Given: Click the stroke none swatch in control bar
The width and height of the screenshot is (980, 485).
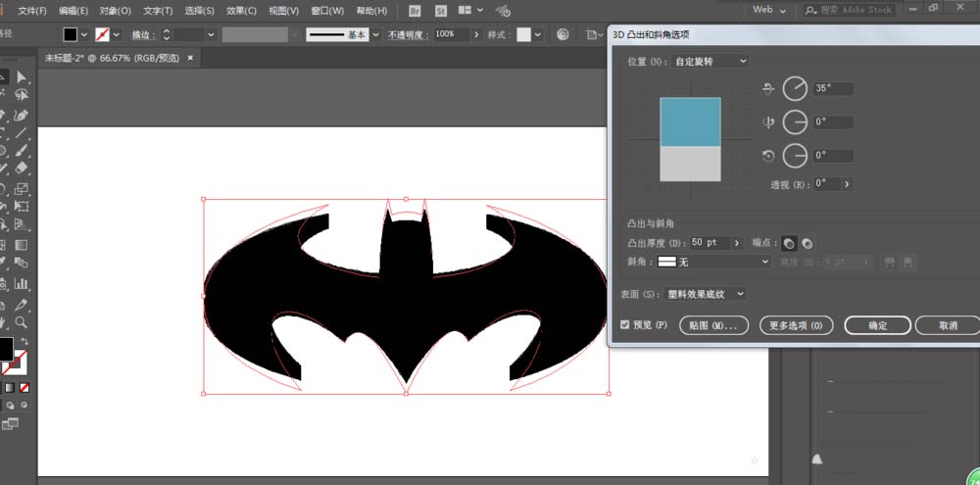Looking at the screenshot, I should pyautogui.click(x=103, y=34).
